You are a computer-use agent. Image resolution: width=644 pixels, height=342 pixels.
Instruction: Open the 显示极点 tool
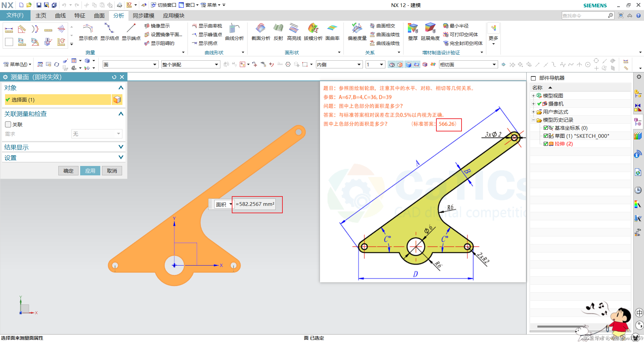coord(88,32)
